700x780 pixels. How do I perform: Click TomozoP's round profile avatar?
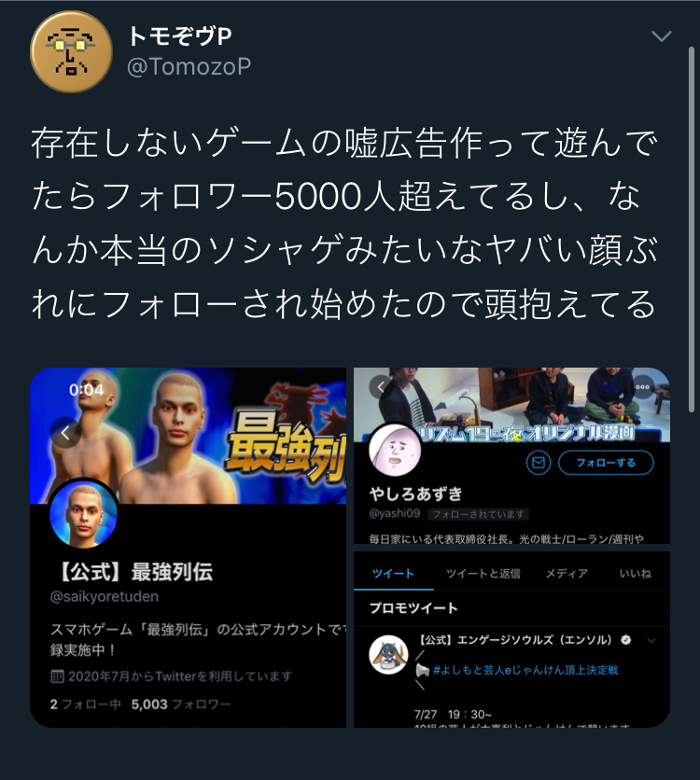(71, 51)
